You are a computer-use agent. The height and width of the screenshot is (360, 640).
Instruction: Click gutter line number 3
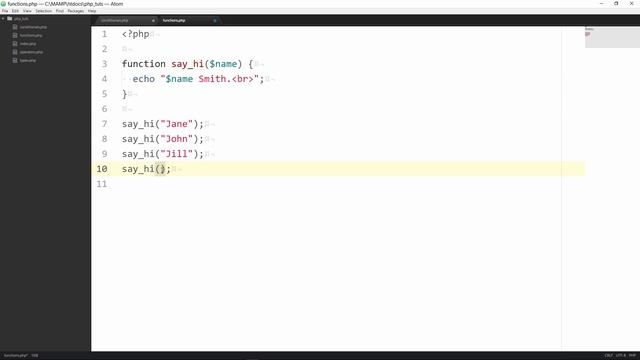pos(104,64)
